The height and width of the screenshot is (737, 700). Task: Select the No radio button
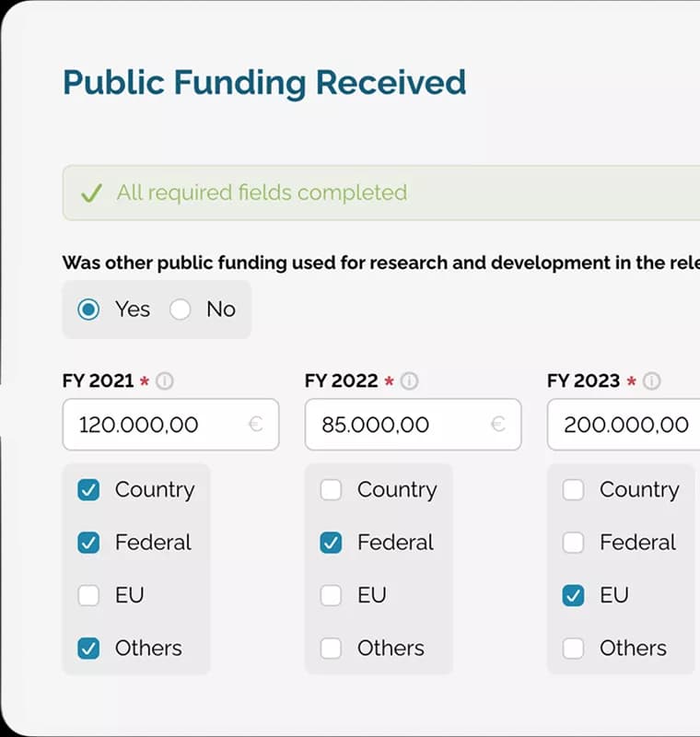point(180,310)
